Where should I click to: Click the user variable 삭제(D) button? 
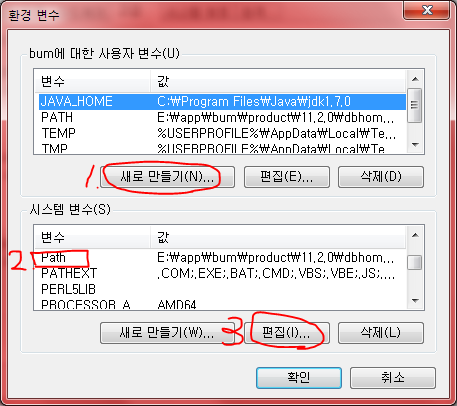(x=381, y=177)
